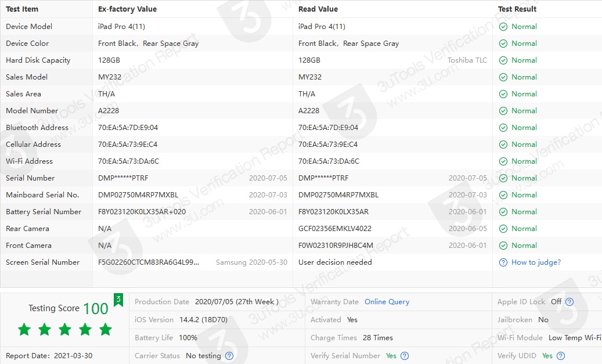This screenshot has width=602, height=364.
Task: Click the Testing Score value 100
Action: pyautogui.click(x=96, y=309)
